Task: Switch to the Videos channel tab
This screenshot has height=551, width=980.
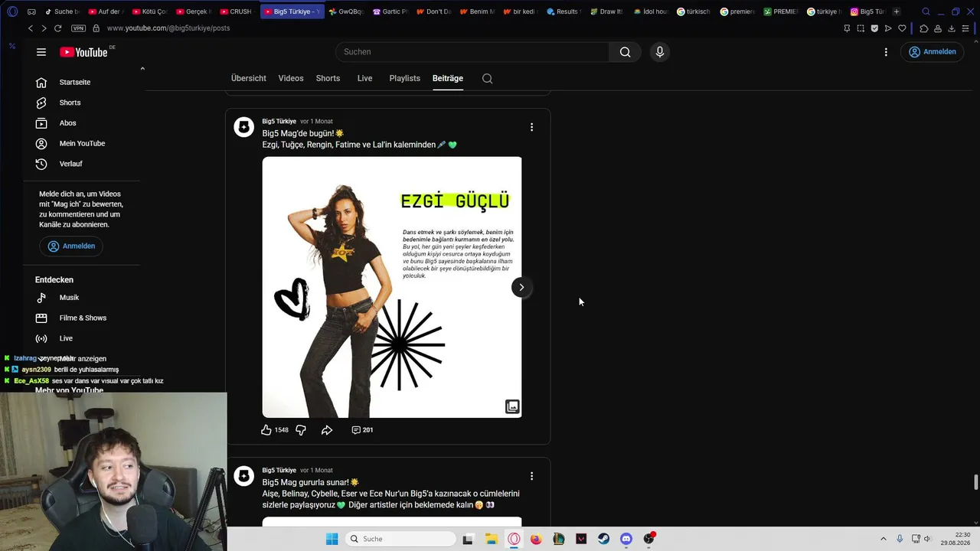Action: point(291,78)
